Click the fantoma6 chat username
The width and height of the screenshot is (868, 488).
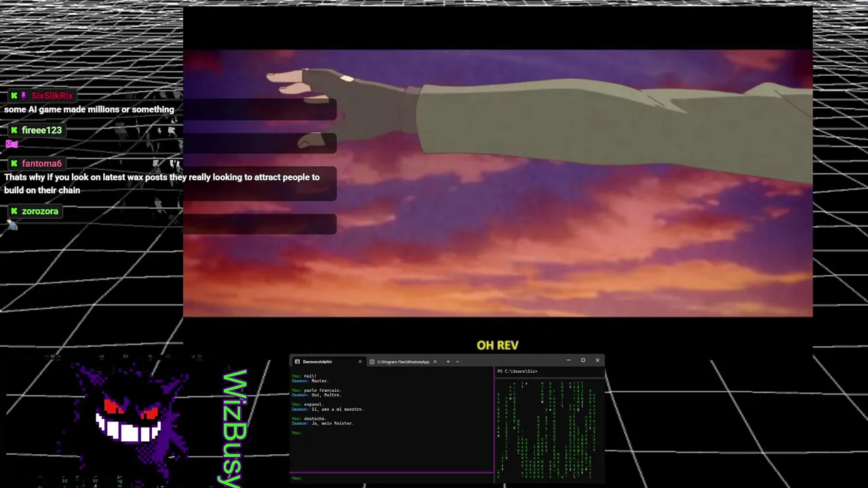41,163
